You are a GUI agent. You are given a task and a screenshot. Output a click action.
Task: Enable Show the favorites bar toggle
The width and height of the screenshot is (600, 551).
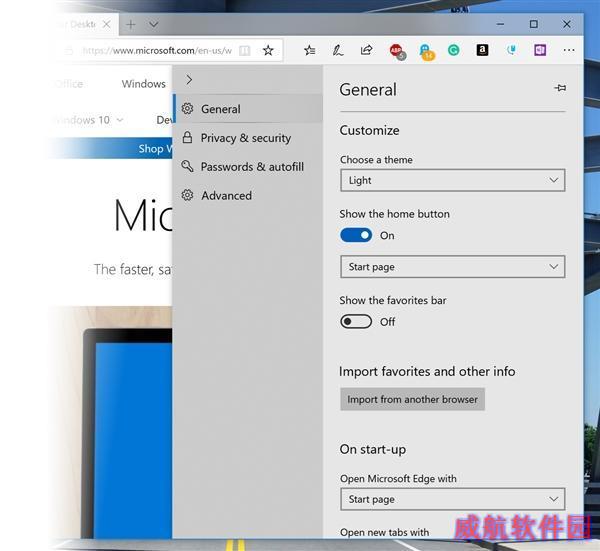pos(356,322)
